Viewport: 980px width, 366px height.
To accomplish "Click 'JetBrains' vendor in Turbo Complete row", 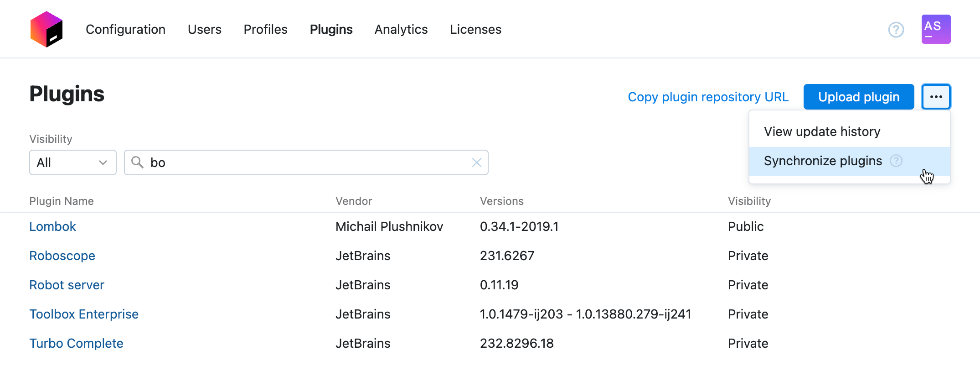I will pos(363,343).
